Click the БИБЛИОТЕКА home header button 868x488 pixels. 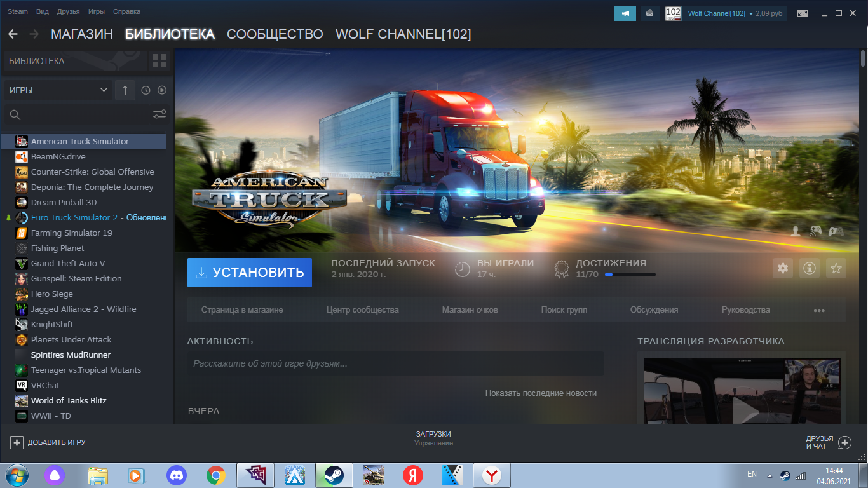[x=75, y=61]
